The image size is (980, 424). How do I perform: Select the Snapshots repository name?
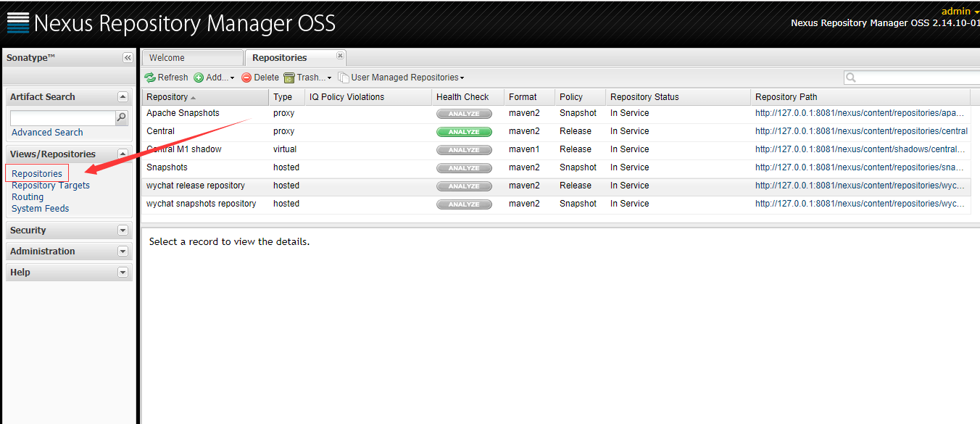[x=167, y=167]
